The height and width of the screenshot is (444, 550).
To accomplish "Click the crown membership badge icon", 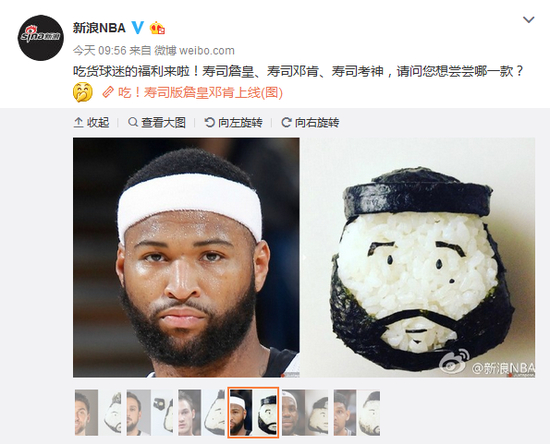I will pyautogui.click(x=157, y=28).
